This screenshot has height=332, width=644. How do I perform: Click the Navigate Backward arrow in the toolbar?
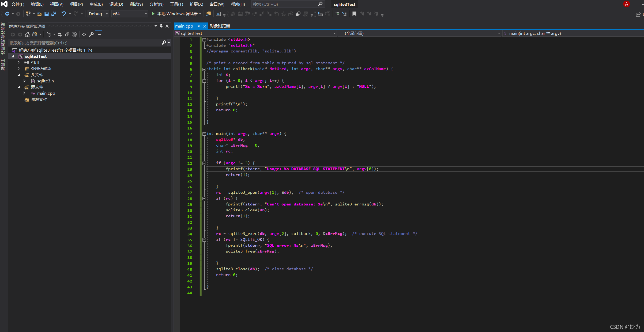point(7,14)
